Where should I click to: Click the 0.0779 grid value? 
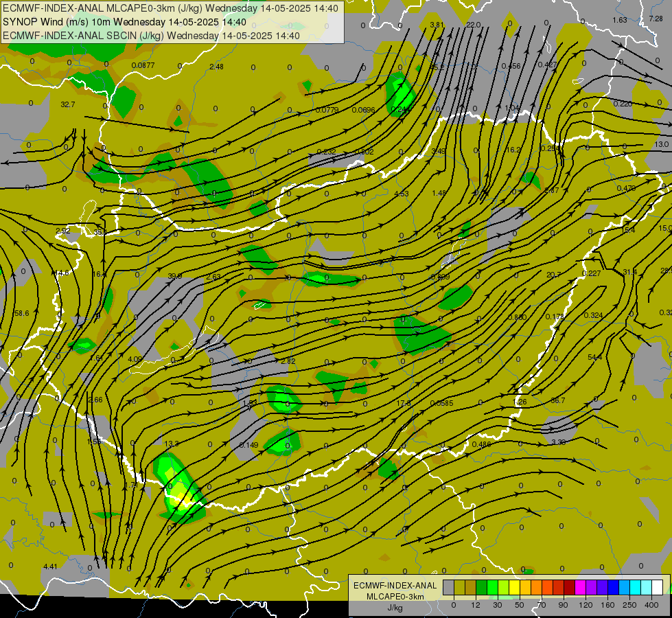[327, 110]
